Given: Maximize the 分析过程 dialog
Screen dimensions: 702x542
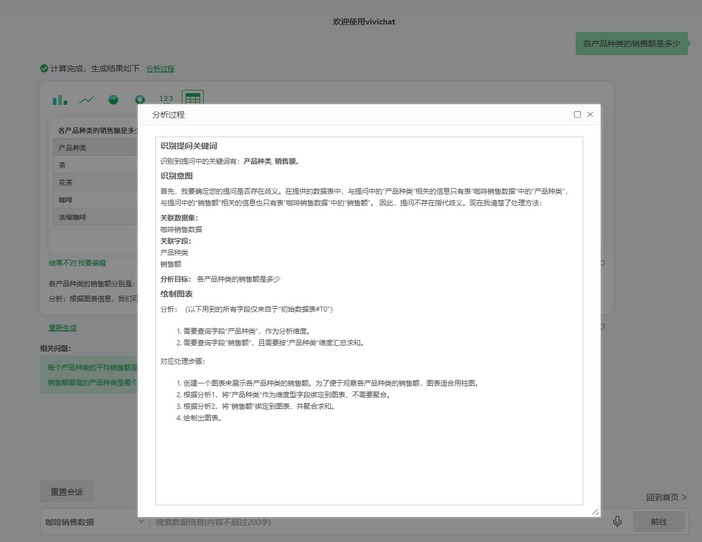Looking at the screenshot, I should [x=577, y=115].
